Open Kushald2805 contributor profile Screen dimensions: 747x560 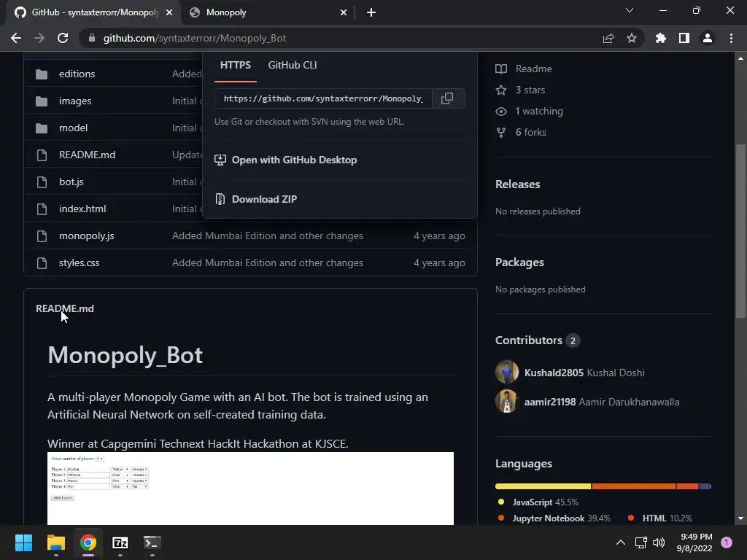point(554,373)
